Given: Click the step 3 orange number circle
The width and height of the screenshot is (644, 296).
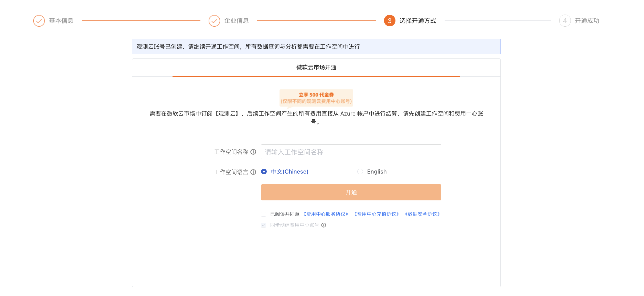Looking at the screenshot, I should point(390,21).
